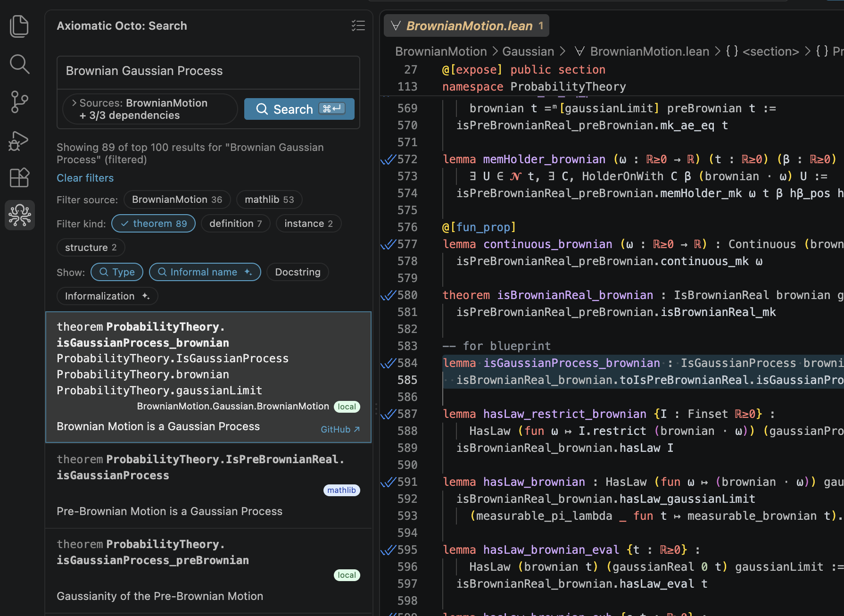844x616 pixels.
Task: Toggle the mathlib 53 source filter
Action: [x=269, y=200]
